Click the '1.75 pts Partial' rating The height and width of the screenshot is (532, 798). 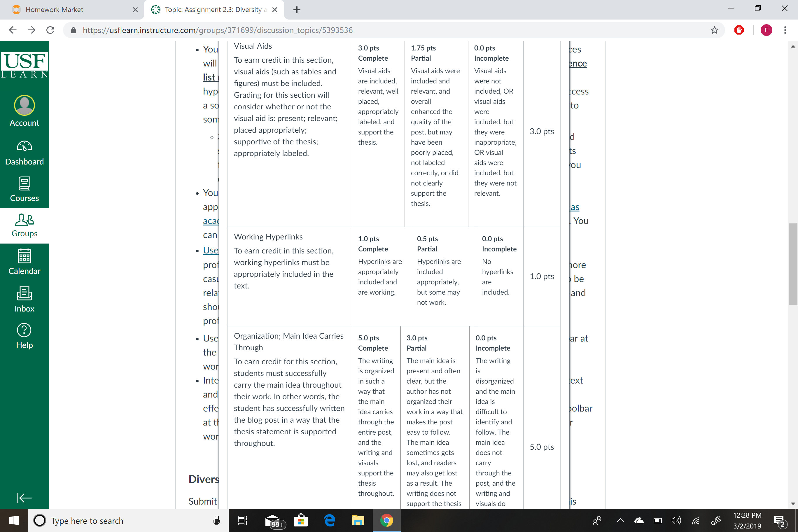(x=436, y=134)
